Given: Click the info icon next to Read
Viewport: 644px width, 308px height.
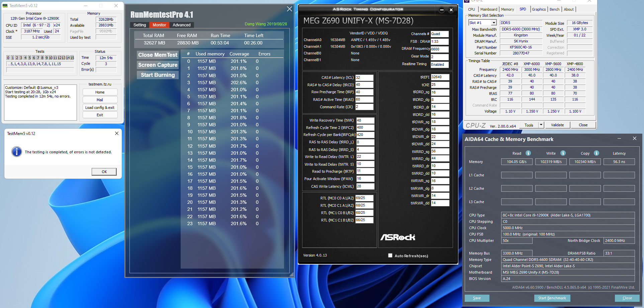Looking at the screenshot, I should point(528,153).
